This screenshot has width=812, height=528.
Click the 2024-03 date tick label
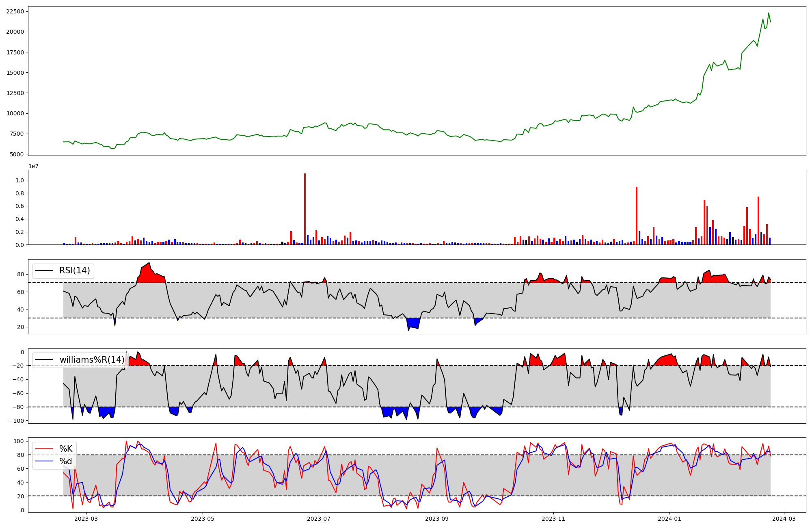tap(784, 519)
